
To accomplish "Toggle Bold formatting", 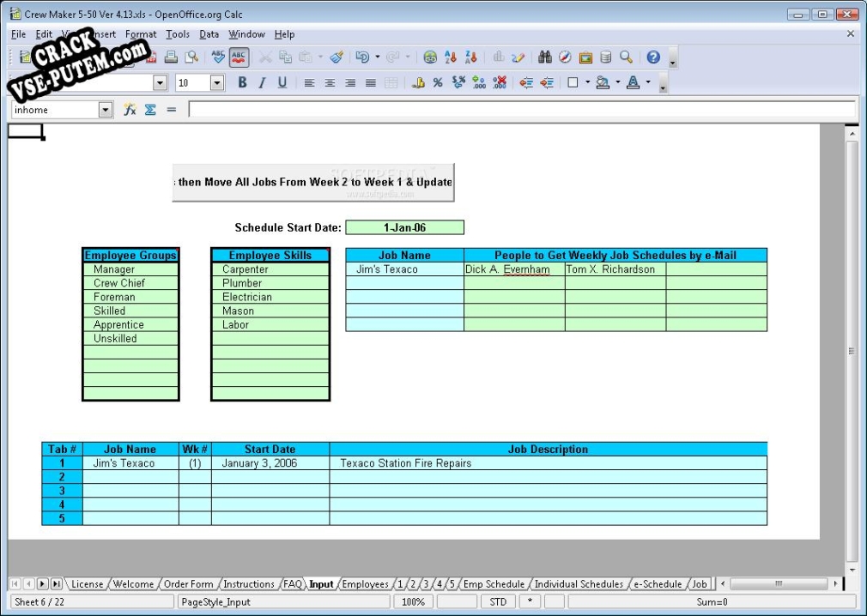I will [x=241, y=82].
